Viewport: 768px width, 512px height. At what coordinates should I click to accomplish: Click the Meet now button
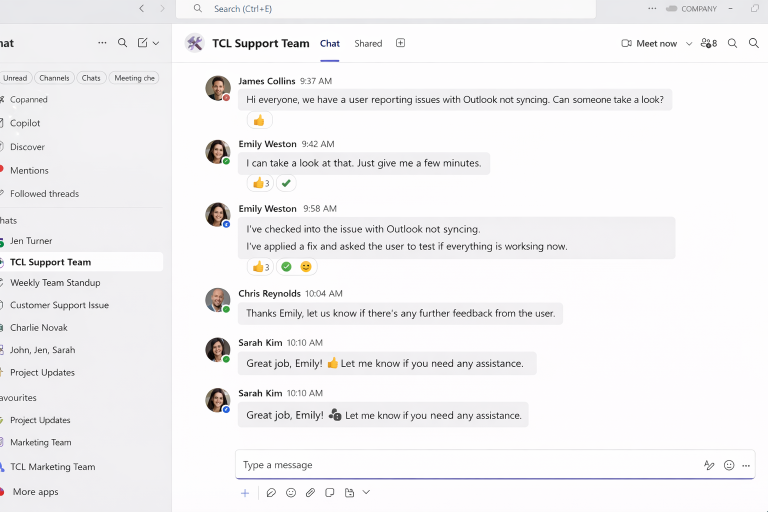[649, 43]
